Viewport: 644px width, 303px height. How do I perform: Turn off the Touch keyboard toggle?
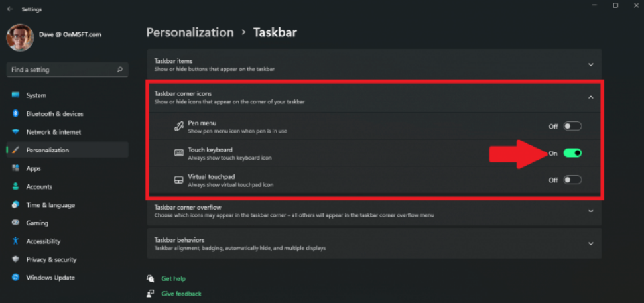(x=572, y=153)
